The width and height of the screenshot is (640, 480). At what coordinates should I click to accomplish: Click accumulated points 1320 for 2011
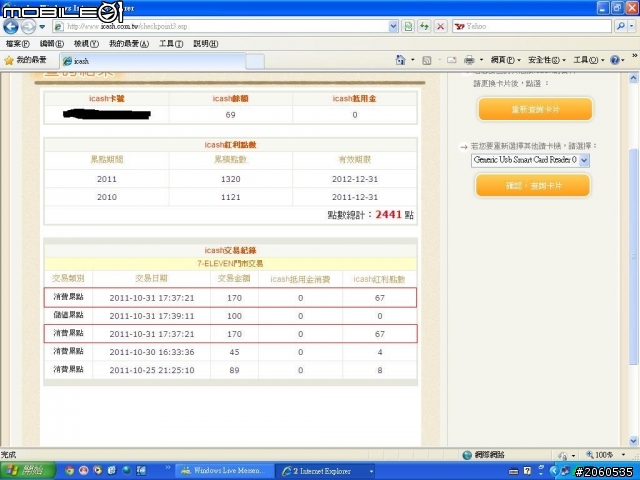231,179
